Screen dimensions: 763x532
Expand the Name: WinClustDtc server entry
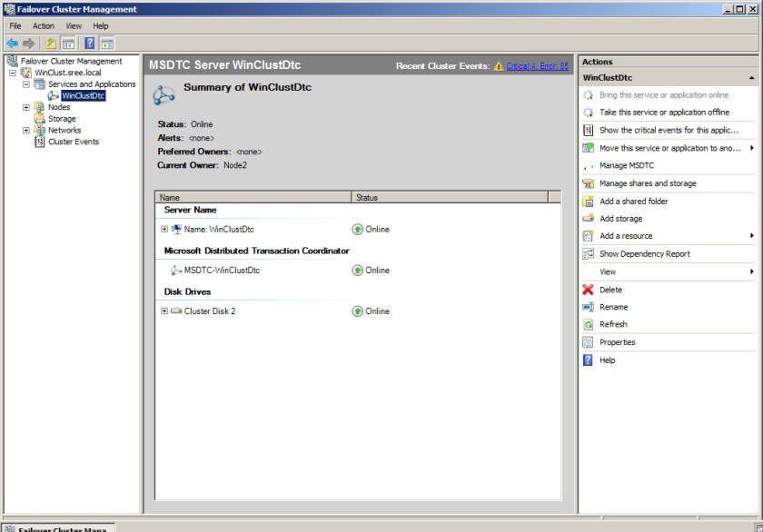point(164,229)
